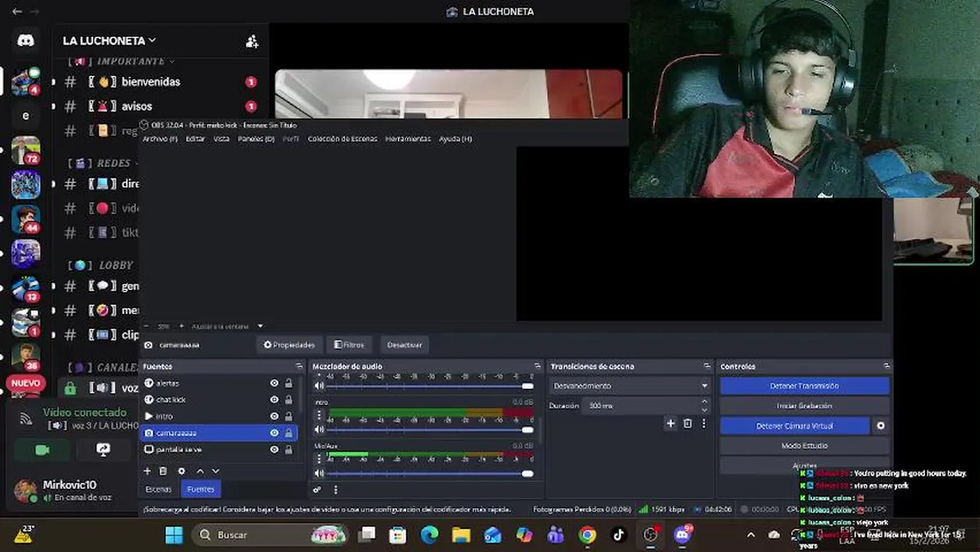Open intro audio track options dots
Image resolution: width=980 pixels, height=552 pixels.
320,415
